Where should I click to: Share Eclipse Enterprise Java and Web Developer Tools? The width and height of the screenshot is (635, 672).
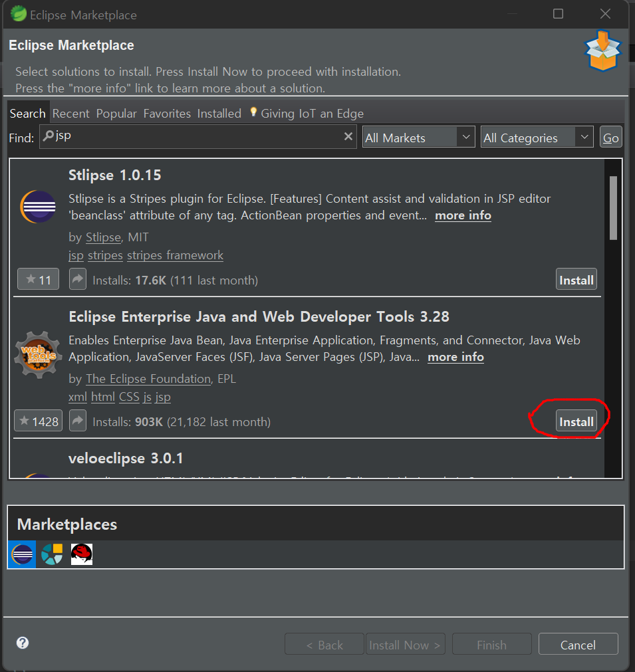tap(78, 421)
